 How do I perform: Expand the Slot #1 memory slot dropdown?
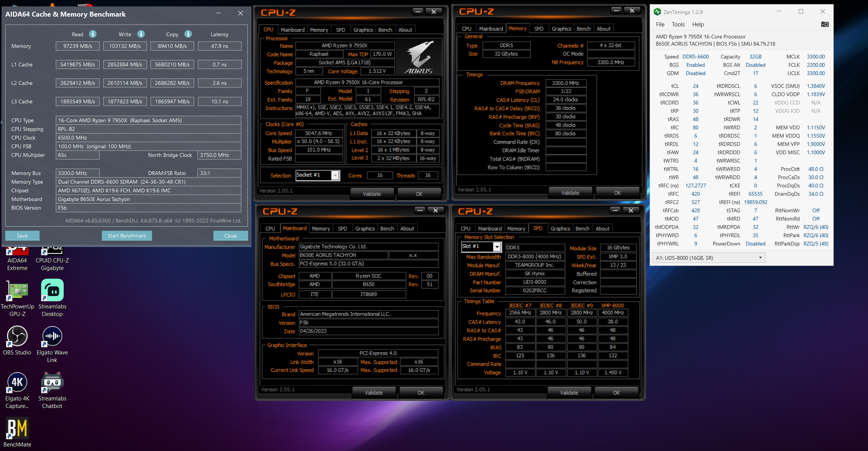497,247
